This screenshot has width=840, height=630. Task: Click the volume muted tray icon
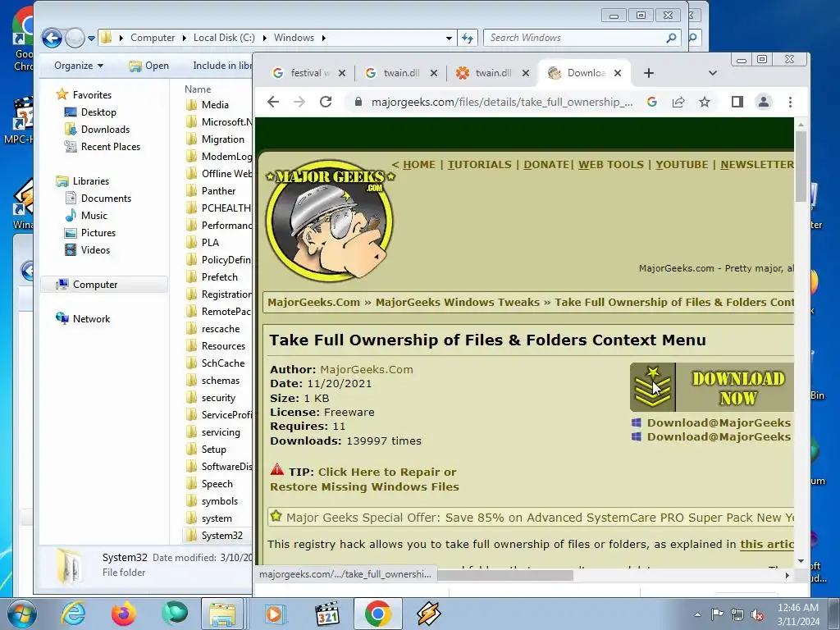[x=757, y=614]
